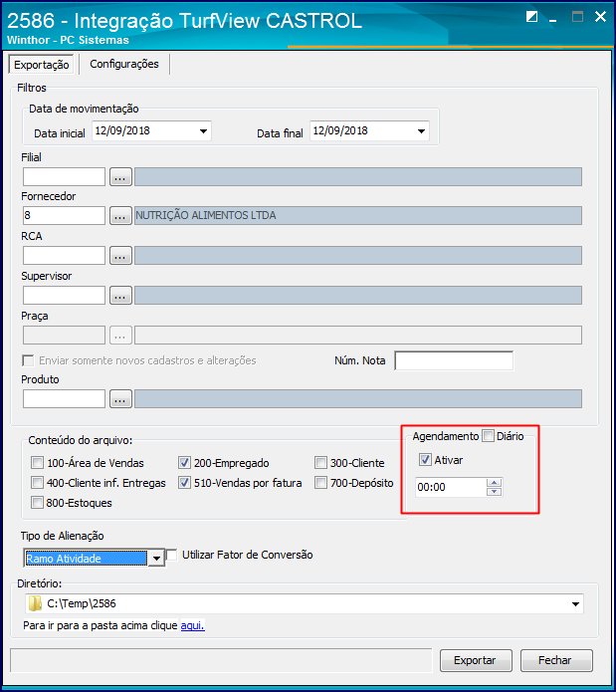
Task: Select the Exportação tab
Action: click(x=42, y=65)
